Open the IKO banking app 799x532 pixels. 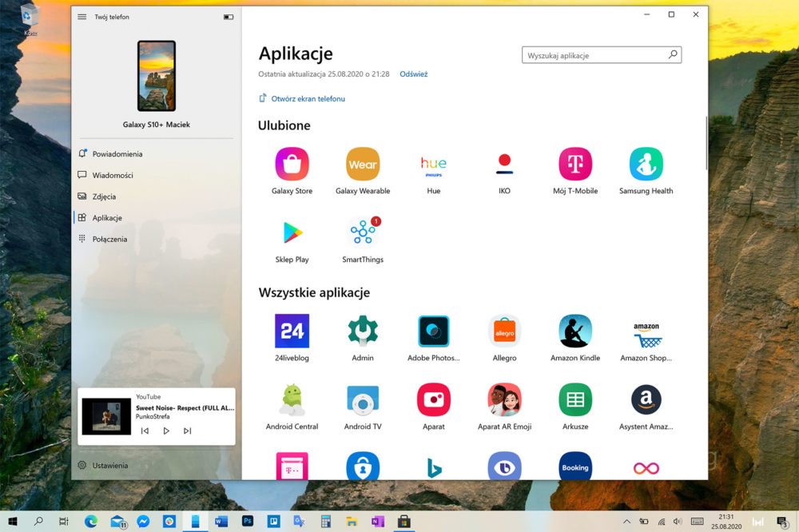coord(504,164)
